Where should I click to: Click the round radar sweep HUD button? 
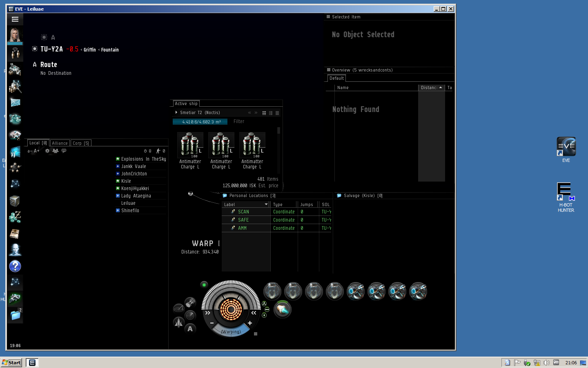(190, 316)
